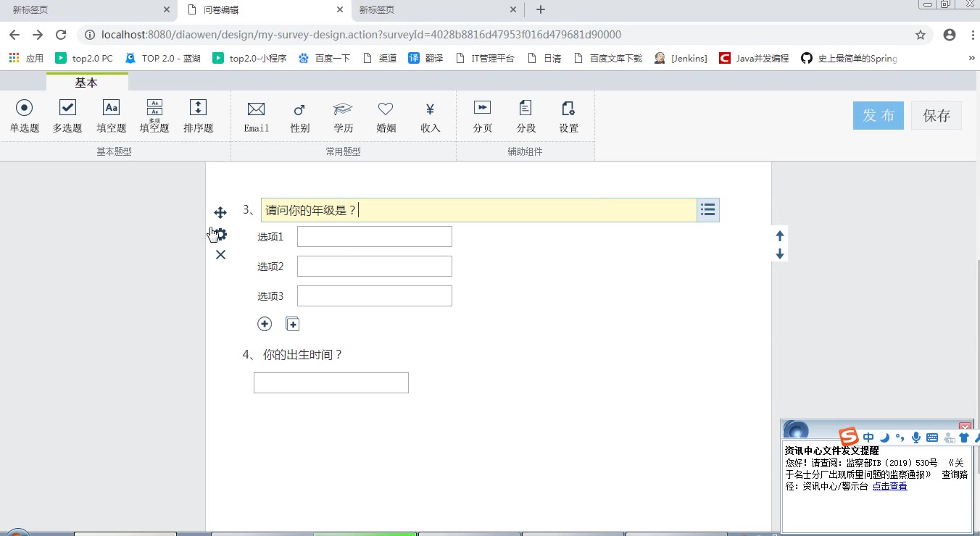
Task: Click the 发布 publish button
Action: [878, 116]
